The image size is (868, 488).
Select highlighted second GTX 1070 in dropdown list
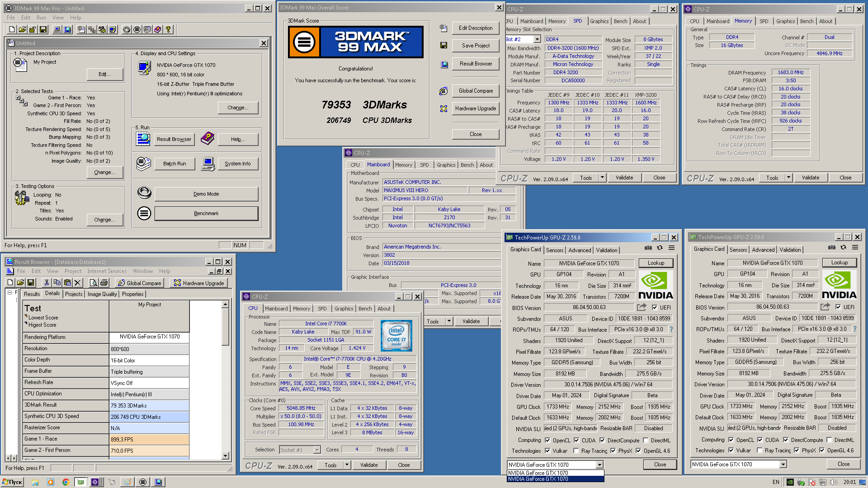(555, 479)
